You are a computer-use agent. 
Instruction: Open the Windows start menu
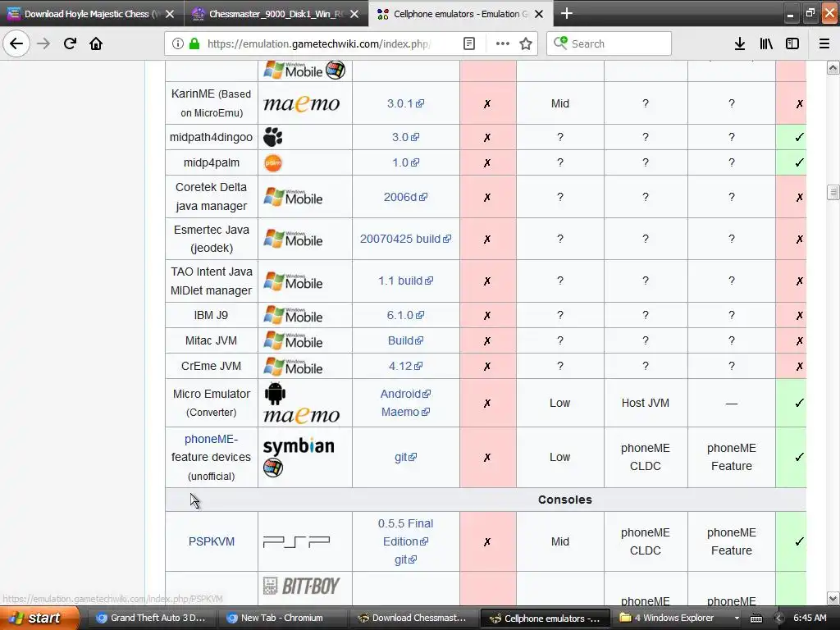tap(39, 618)
